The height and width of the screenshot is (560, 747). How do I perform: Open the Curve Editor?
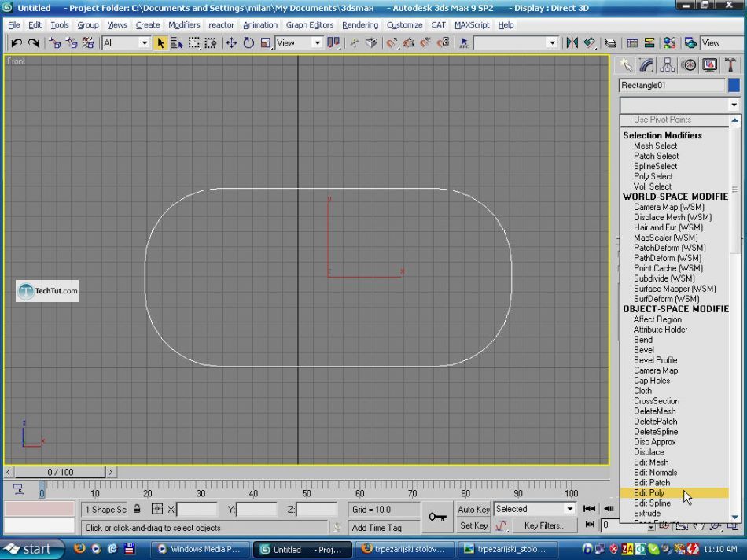pos(632,43)
